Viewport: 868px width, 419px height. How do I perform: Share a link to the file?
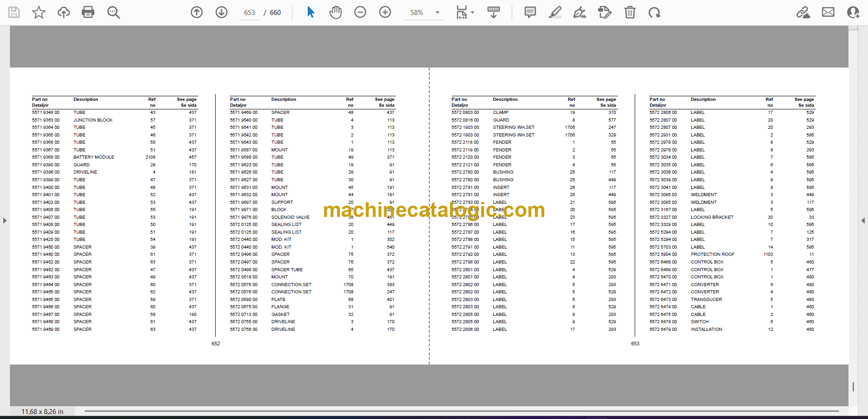tap(803, 12)
